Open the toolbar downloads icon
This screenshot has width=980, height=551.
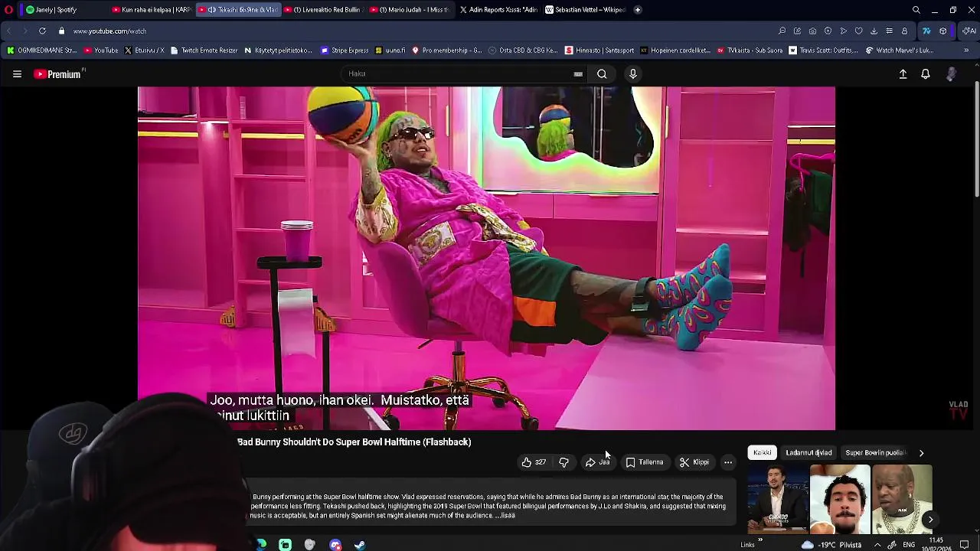[x=874, y=31]
